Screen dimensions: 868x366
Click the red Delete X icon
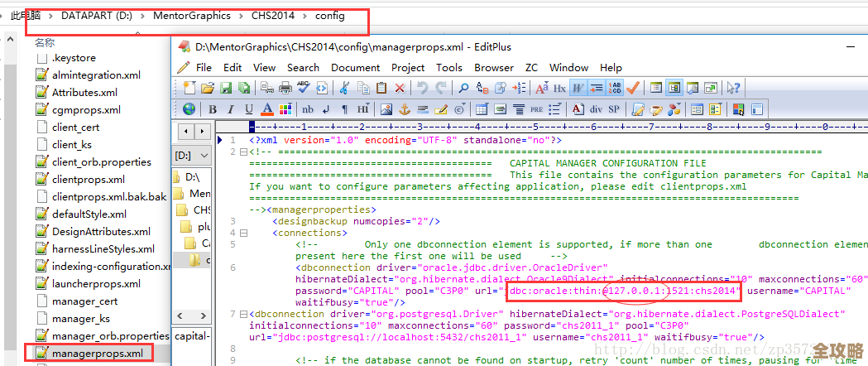[x=400, y=88]
